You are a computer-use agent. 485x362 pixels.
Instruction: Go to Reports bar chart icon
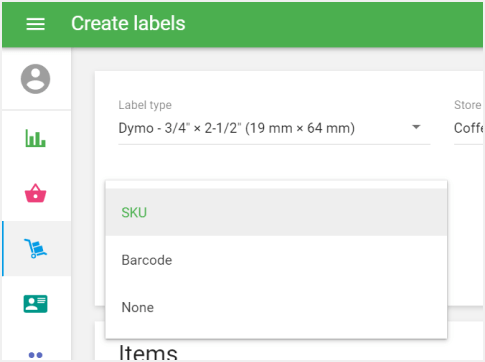(36, 138)
